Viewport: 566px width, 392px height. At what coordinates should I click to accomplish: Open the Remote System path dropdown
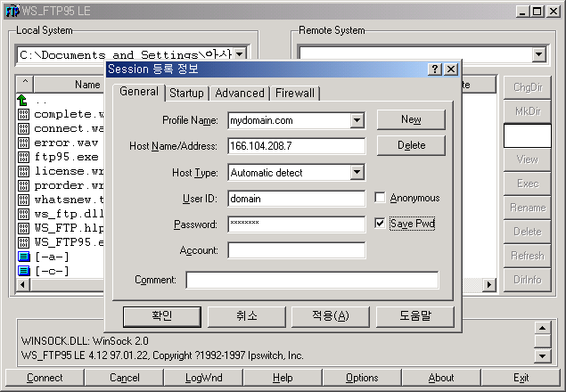click(537, 55)
